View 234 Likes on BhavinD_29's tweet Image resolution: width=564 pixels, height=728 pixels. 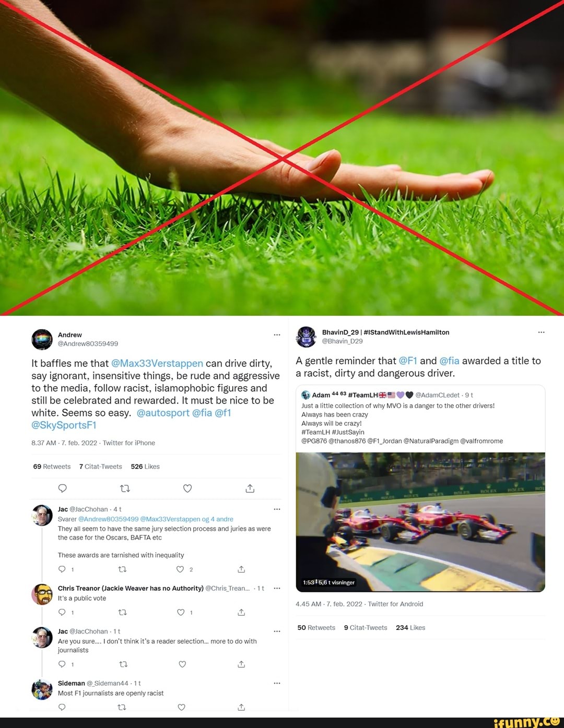click(x=410, y=628)
